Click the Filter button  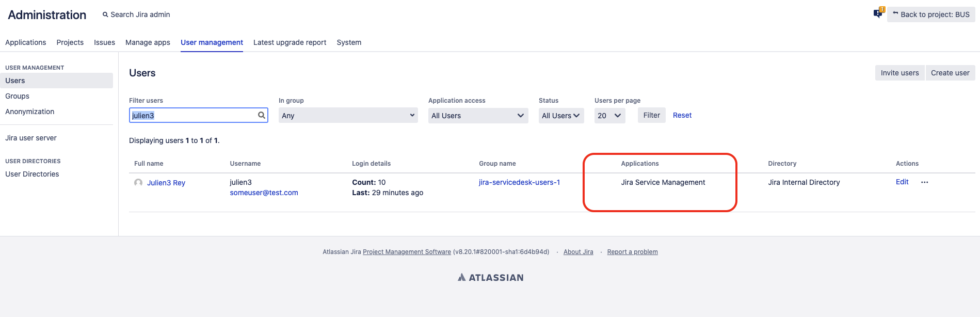pyautogui.click(x=651, y=115)
